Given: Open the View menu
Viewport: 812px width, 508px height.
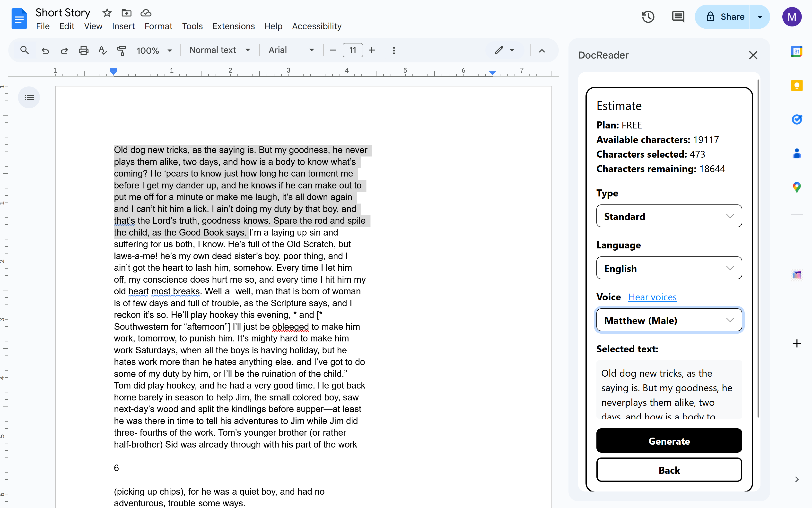Looking at the screenshot, I should click(x=93, y=26).
